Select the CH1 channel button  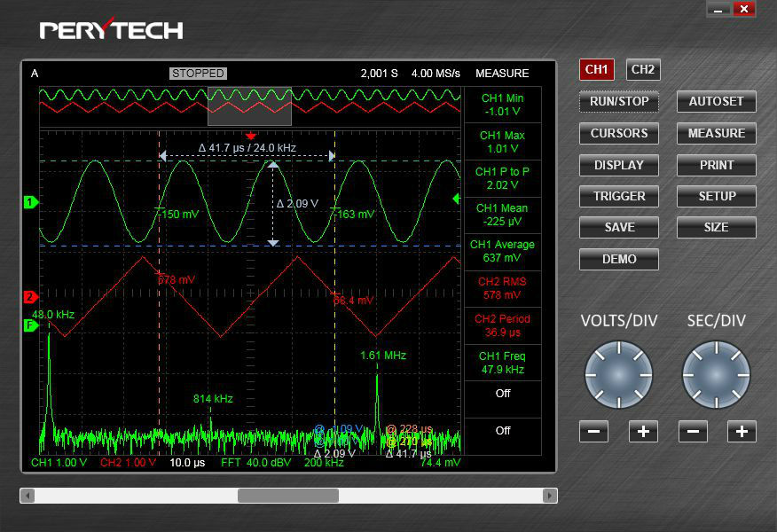tap(597, 69)
